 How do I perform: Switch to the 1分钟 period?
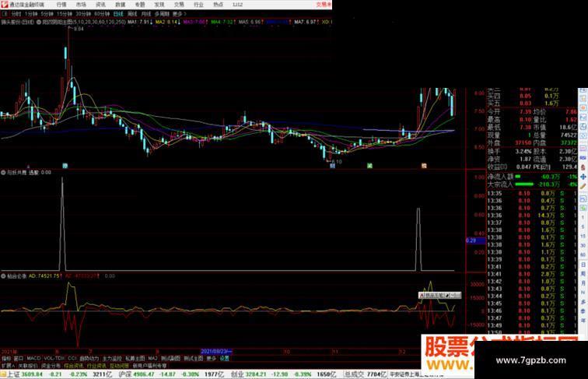coord(31,14)
